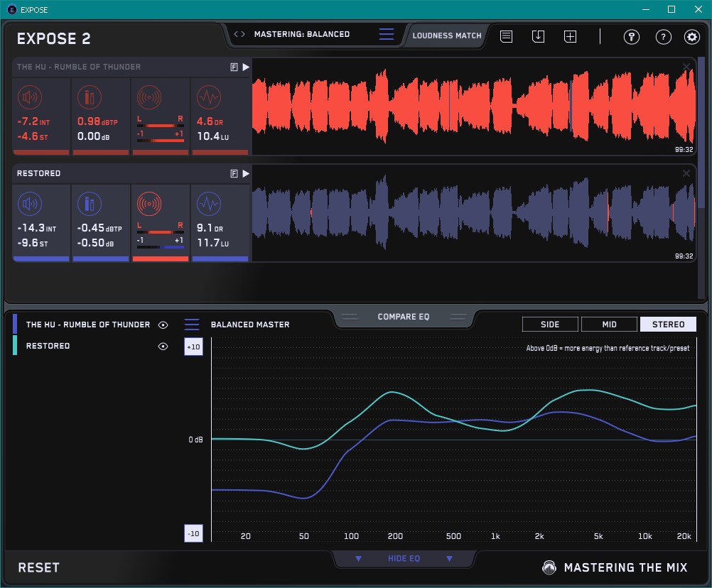Screen dimensions: 712x588
Task: Switch EQ view to Side
Action: (550, 325)
